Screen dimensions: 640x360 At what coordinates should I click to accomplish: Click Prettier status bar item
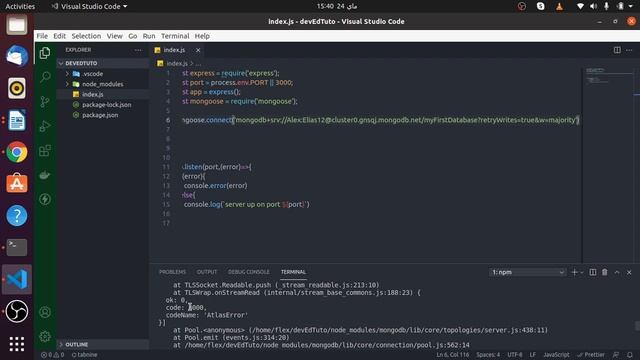point(591,355)
